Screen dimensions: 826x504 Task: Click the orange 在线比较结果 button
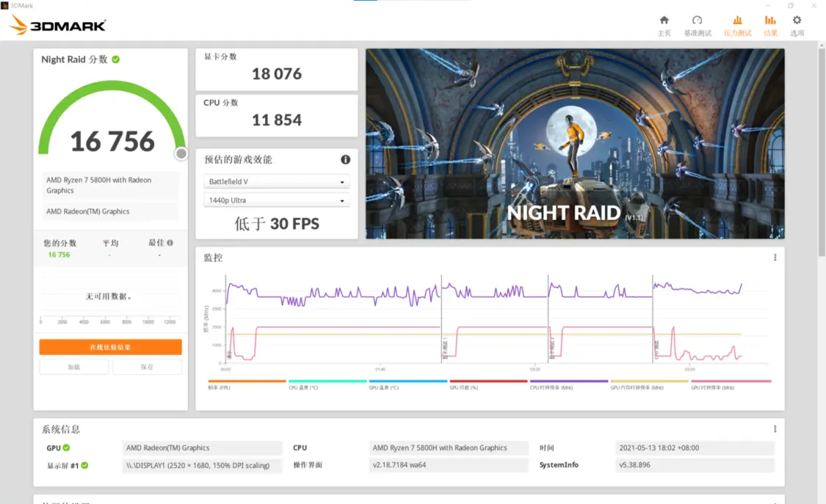pos(110,347)
